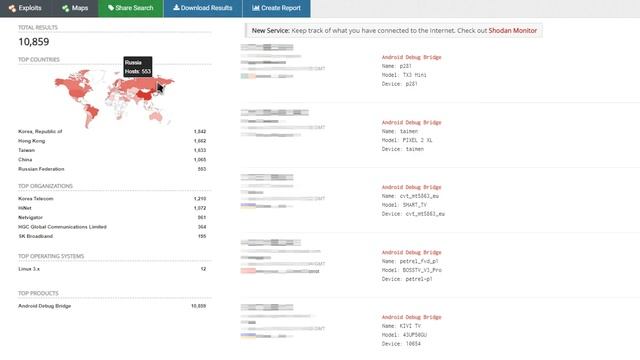Viewport: 640px width, 360px height.
Task: Open the Exploits tab
Action: [x=26, y=8]
